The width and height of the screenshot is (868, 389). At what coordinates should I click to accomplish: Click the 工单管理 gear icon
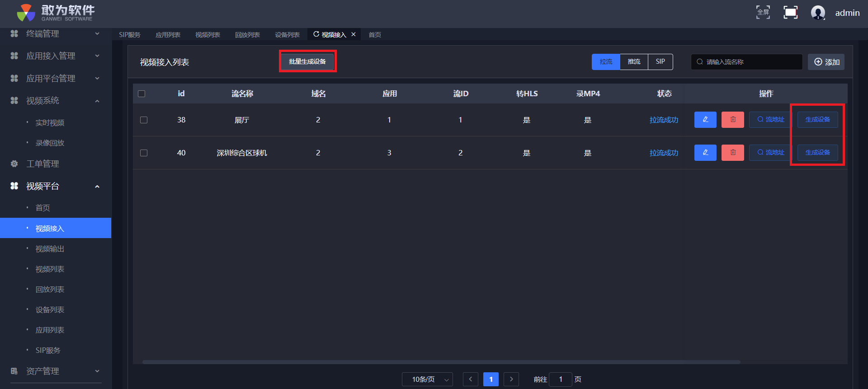[x=14, y=164]
